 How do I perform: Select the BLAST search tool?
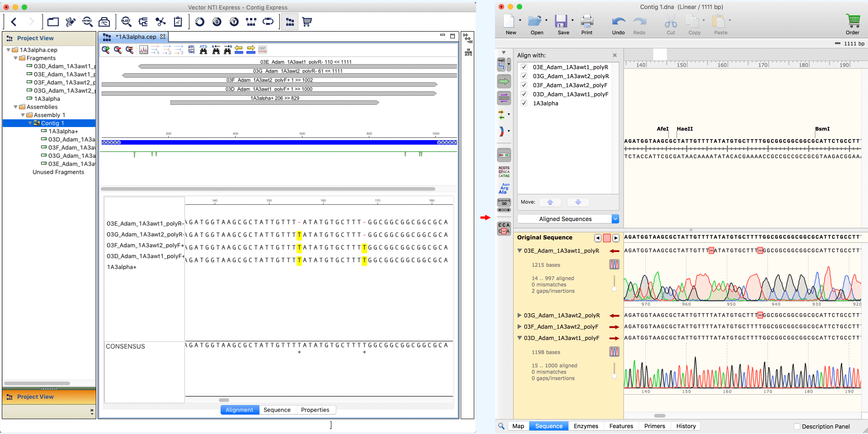126,21
